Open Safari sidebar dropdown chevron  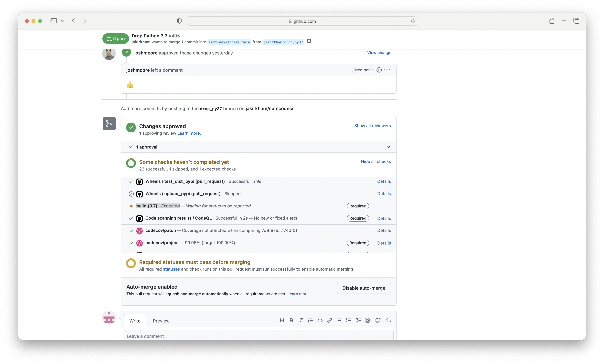pos(62,21)
